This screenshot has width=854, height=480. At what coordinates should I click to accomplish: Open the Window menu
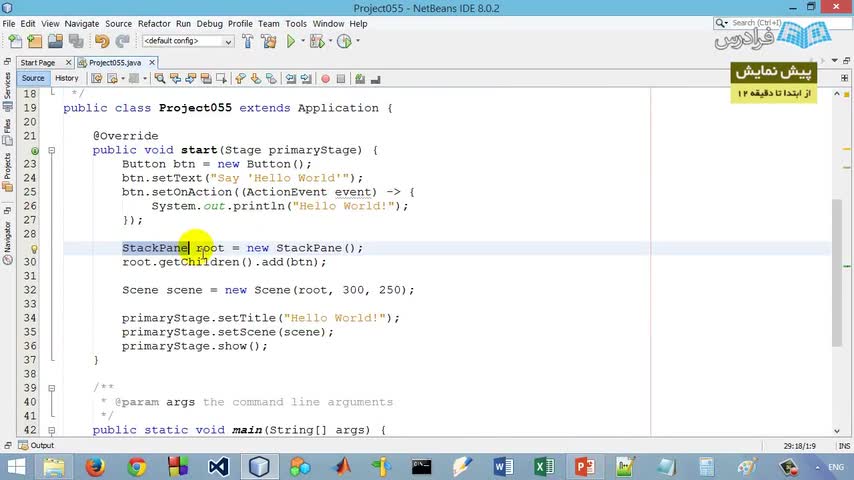328,24
